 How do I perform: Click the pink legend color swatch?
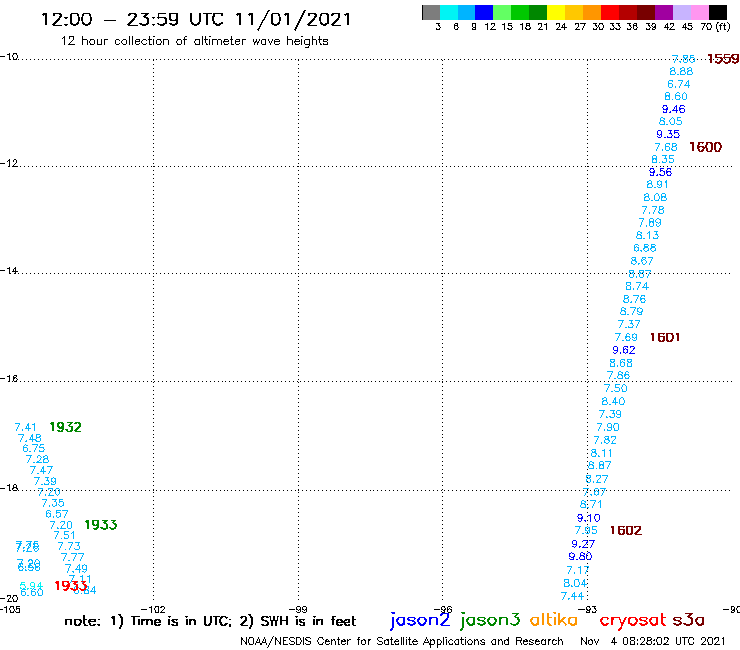click(x=700, y=12)
